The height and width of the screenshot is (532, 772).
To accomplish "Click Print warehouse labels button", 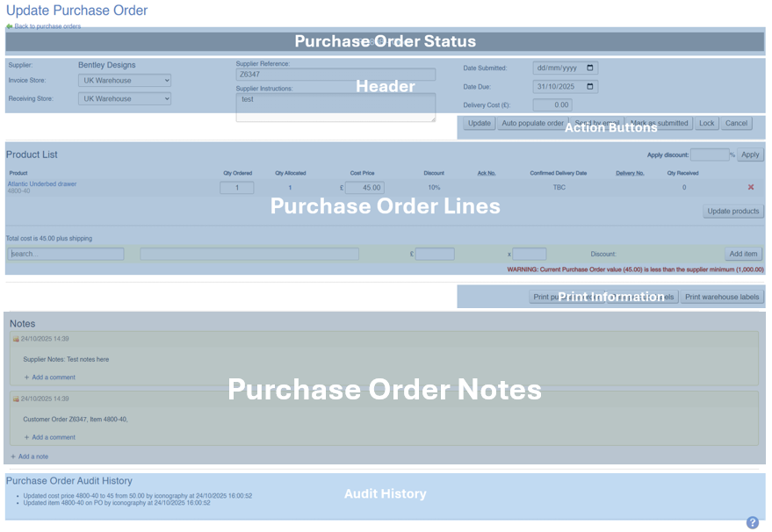I will (x=722, y=297).
